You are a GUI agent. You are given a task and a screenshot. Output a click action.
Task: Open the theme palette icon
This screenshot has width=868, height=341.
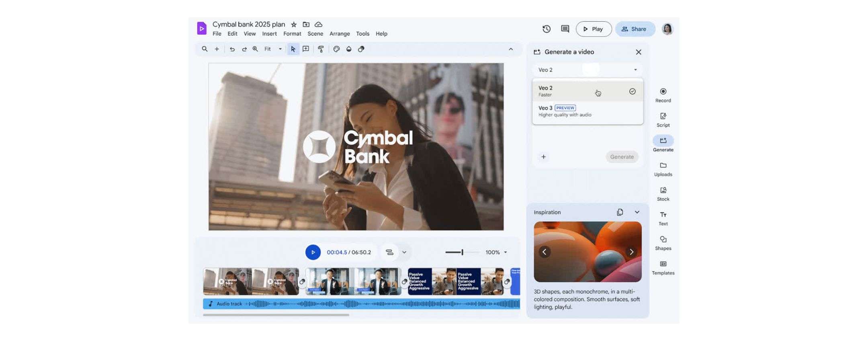point(336,49)
